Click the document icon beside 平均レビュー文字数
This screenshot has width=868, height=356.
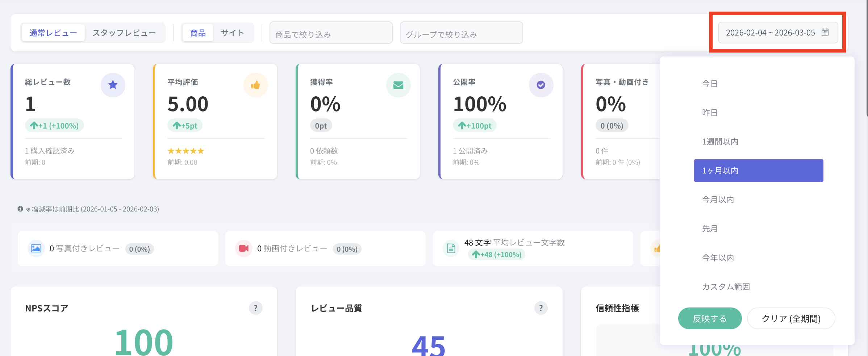pyautogui.click(x=451, y=248)
